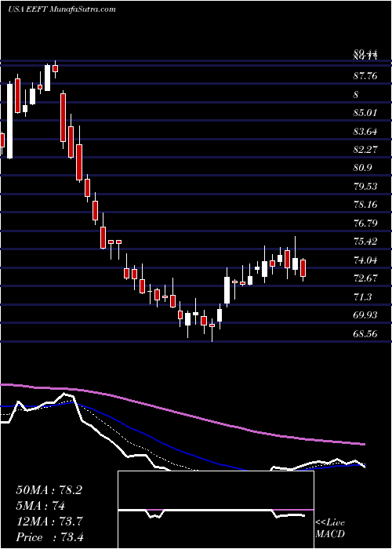Click the 85.01 price level label
Viewport: 392px width, 549px height.
tap(365, 113)
